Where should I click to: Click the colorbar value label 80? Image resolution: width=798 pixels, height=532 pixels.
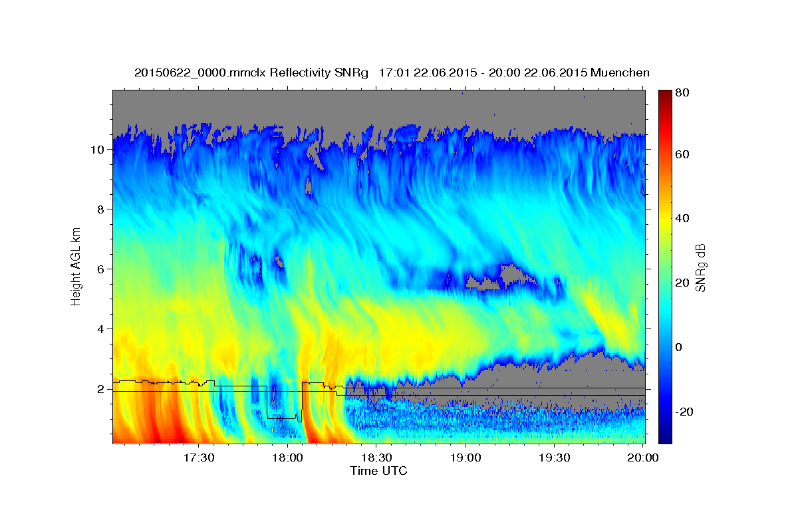[x=683, y=92]
